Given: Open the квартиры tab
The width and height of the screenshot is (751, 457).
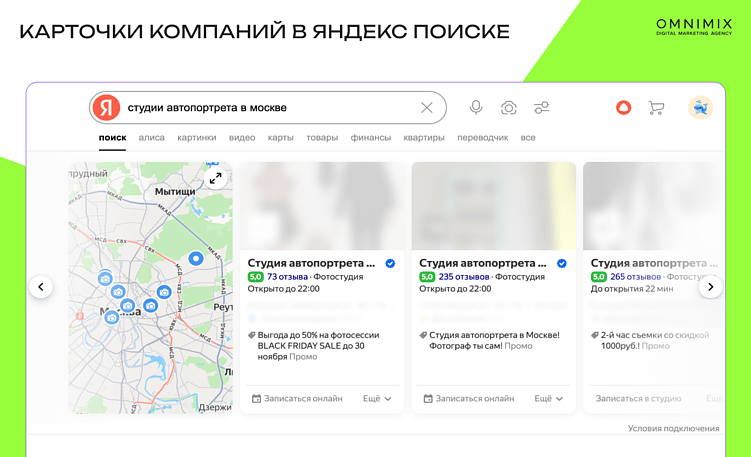Looking at the screenshot, I should tap(424, 137).
